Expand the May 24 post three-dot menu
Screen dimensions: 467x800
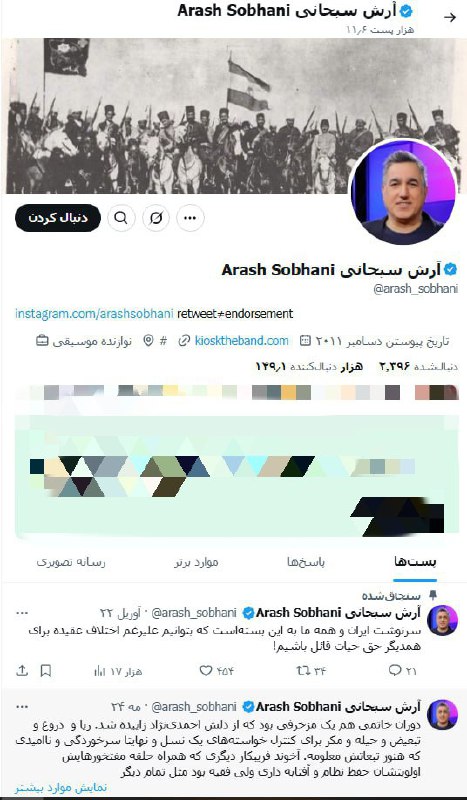(22, 706)
